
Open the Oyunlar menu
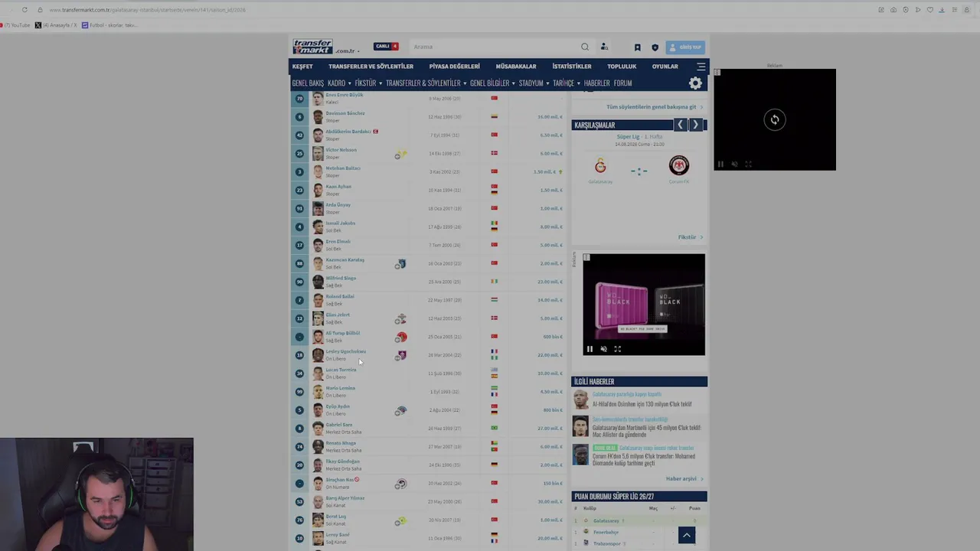click(x=665, y=67)
